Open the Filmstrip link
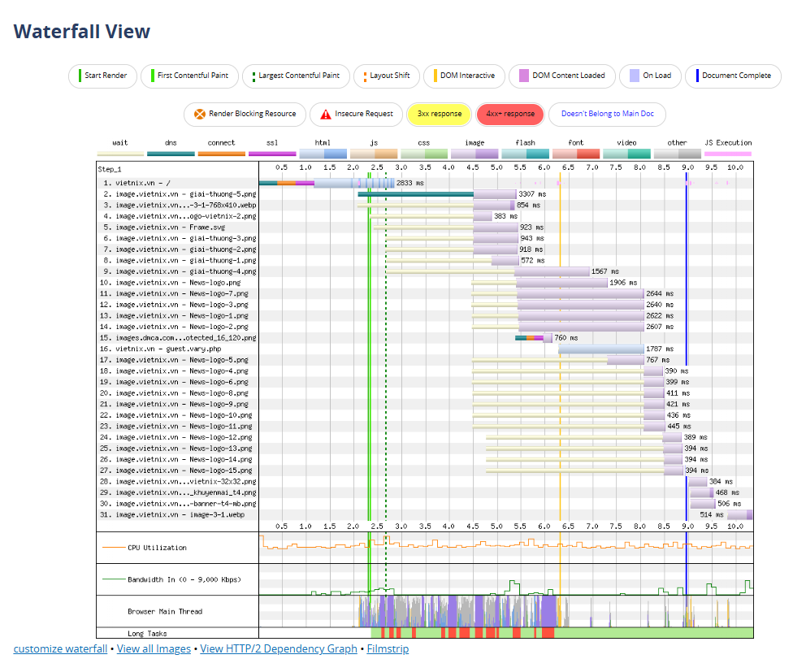The height and width of the screenshot is (672, 793). [388, 648]
